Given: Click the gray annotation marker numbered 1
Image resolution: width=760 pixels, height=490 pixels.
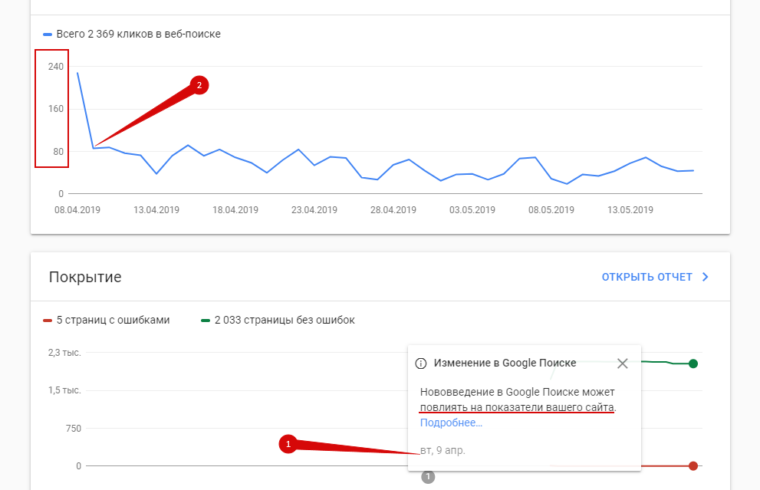Looking at the screenshot, I should click(x=428, y=477).
